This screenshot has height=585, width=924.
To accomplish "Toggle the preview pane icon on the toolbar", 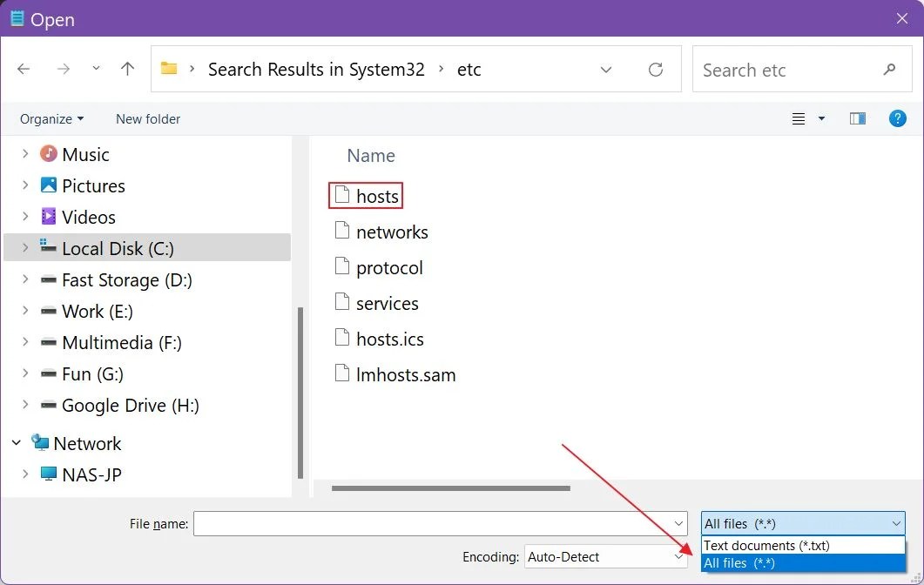I will [x=858, y=118].
